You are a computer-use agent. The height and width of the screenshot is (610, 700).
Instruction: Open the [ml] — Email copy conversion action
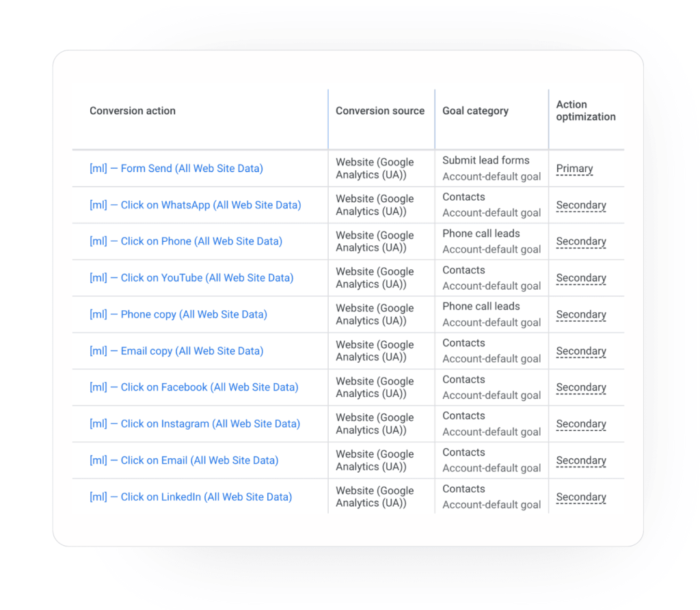[x=174, y=350]
